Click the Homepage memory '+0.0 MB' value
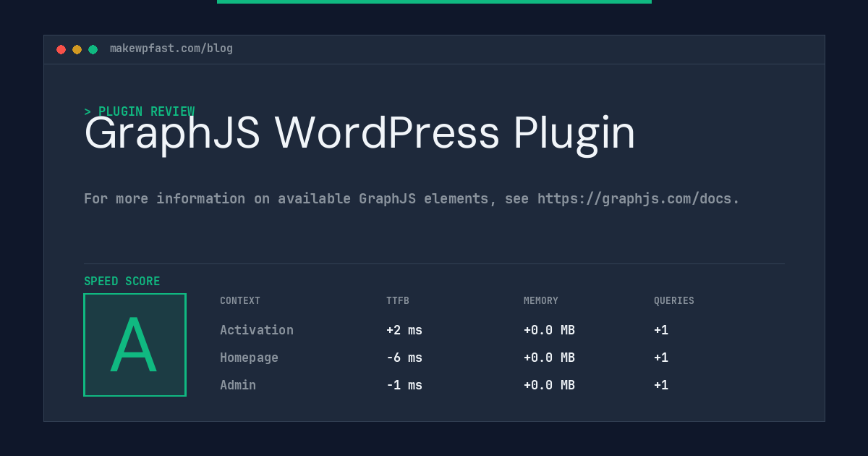The image size is (868, 456). click(549, 358)
